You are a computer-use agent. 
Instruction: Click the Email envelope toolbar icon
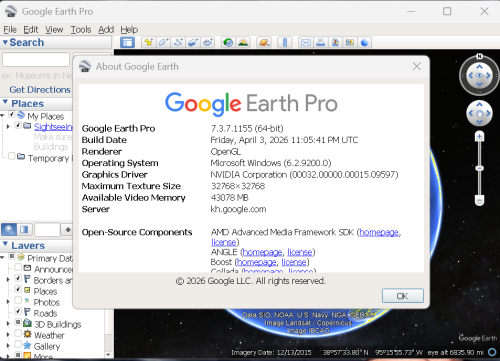tap(306, 43)
